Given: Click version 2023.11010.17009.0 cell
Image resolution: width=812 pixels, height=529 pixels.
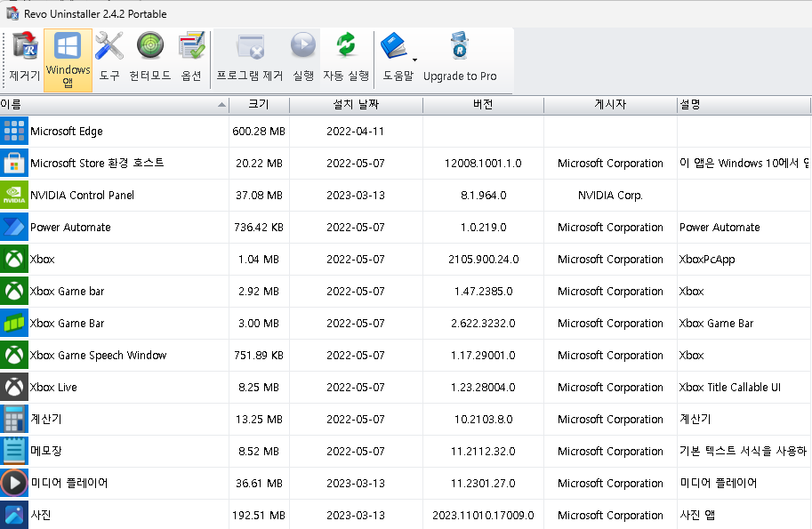Looking at the screenshot, I should (x=483, y=515).
